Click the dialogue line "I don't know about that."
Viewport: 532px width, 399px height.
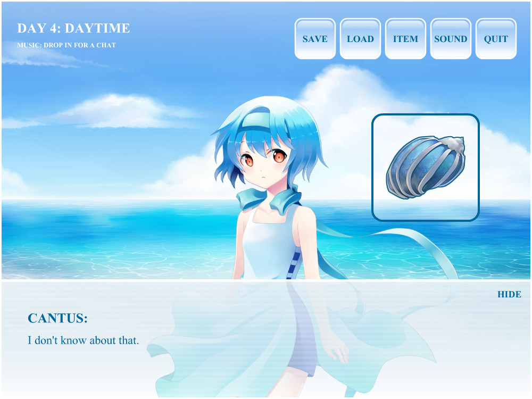pyautogui.click(x=83, y=340)
